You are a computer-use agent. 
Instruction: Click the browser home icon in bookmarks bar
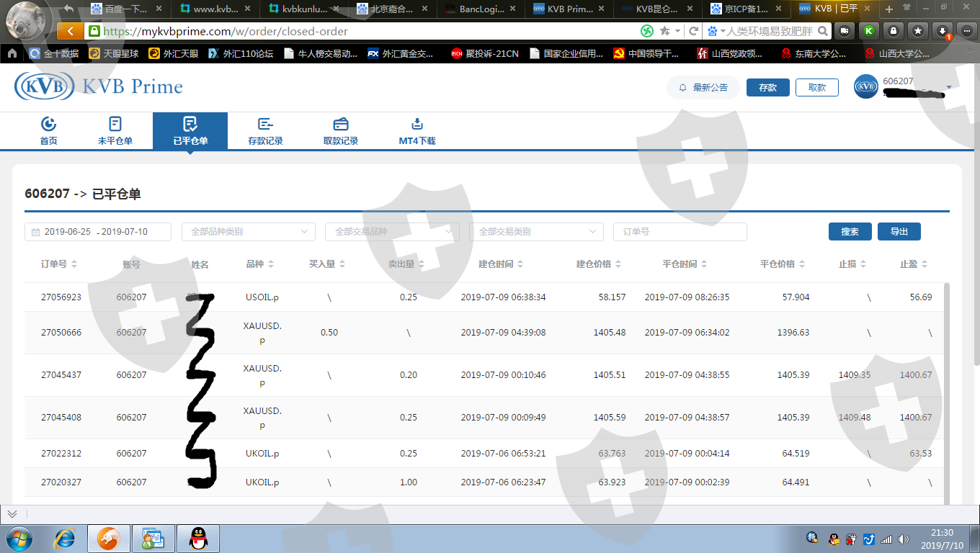(12, 53)
